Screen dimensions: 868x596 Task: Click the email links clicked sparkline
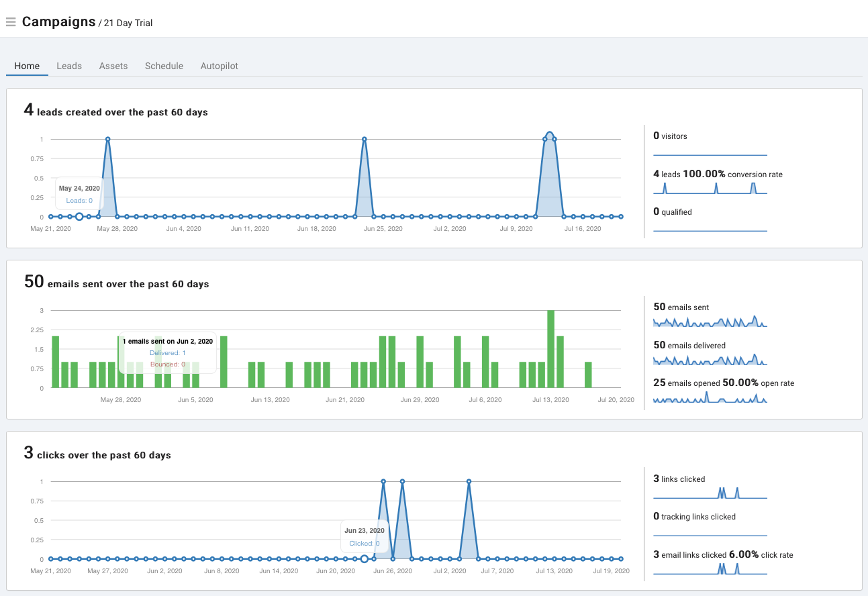(x=710, y=568)
